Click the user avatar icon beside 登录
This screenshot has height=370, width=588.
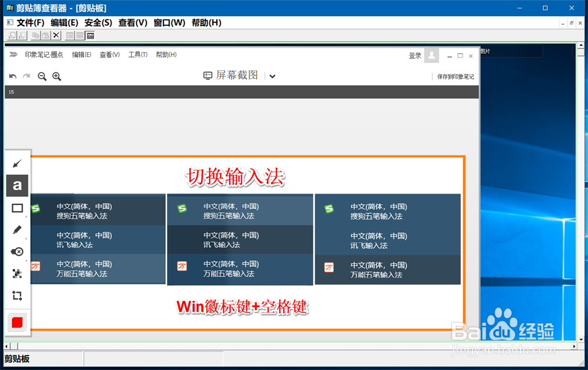(432, 55)
